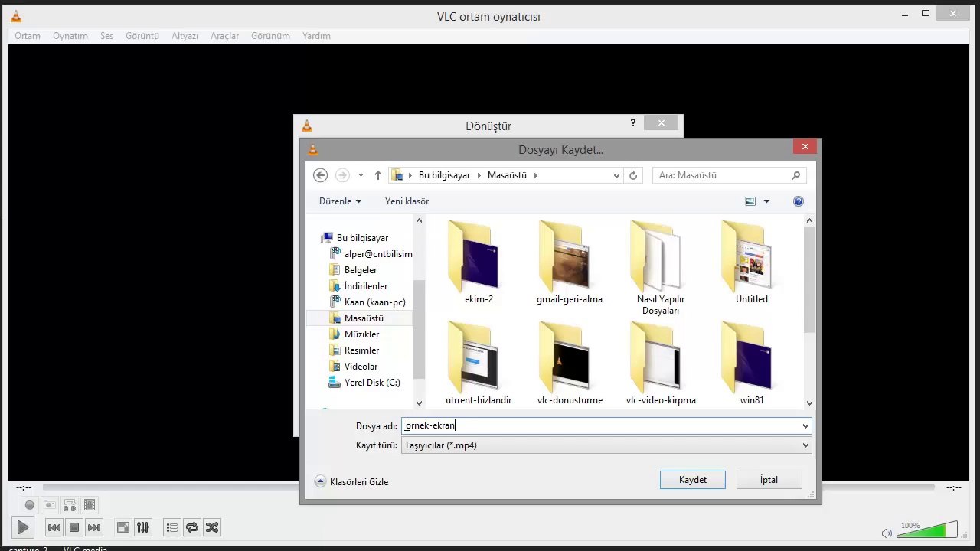Go back in save dialog
980x551 pixels.
tap(321, 175)
